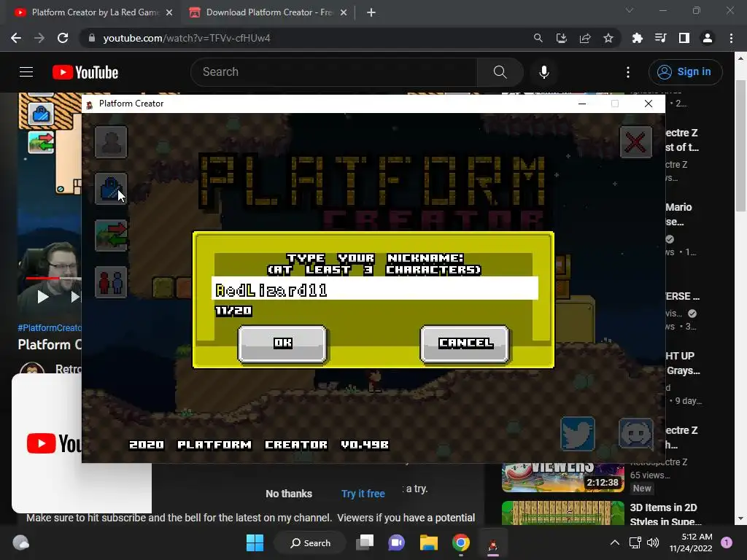This screenshot has width=747, height=560.
Task: Open the Chrome extensions puzzle icon
Action: [x=637, y=38]
